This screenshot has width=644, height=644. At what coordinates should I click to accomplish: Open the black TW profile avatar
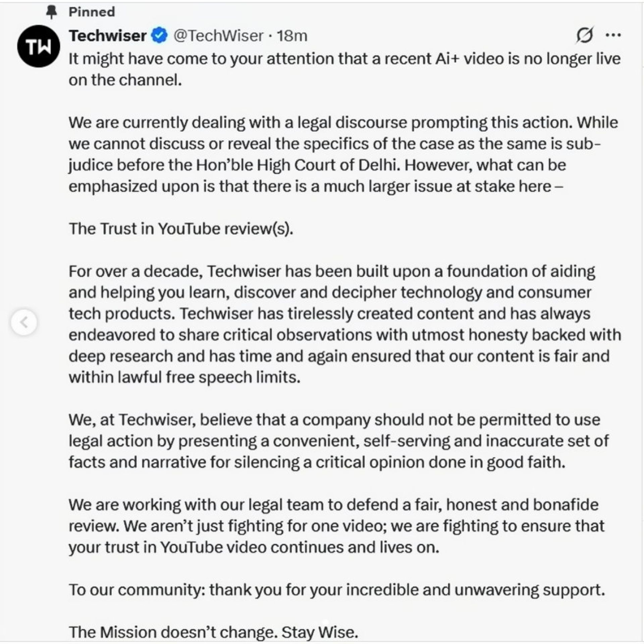(x=39, y=46)
